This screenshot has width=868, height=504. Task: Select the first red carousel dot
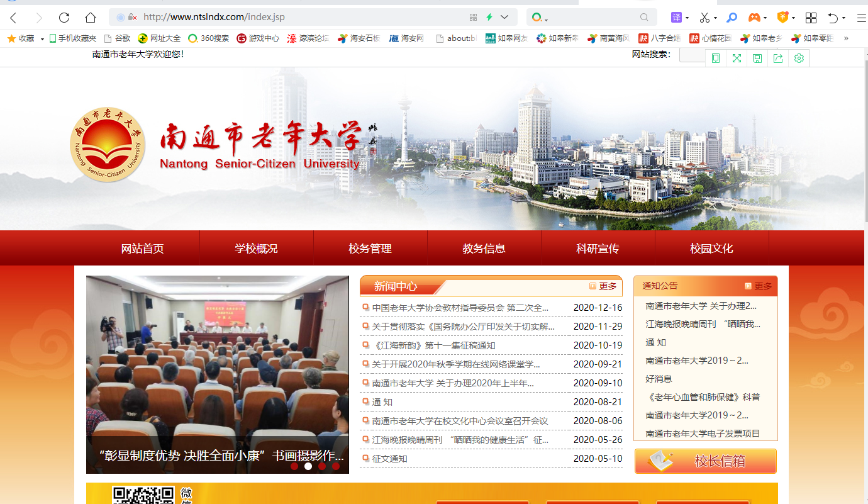point(294,466)
